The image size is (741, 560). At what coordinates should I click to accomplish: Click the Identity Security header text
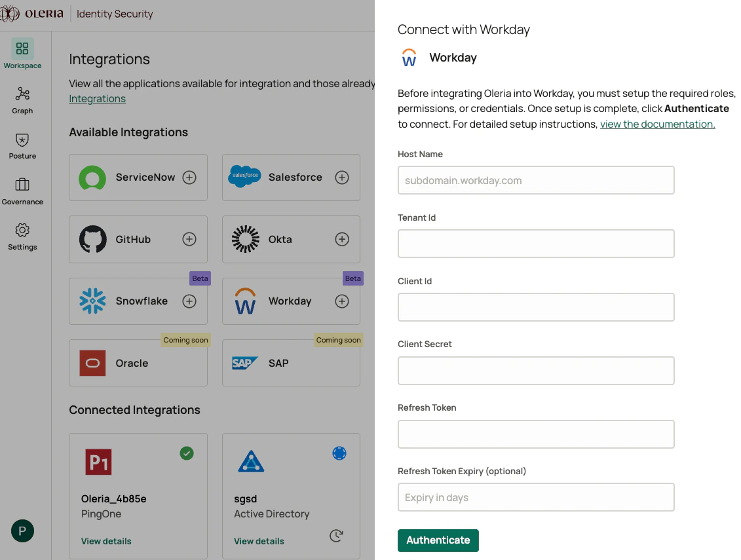point(115,14)
